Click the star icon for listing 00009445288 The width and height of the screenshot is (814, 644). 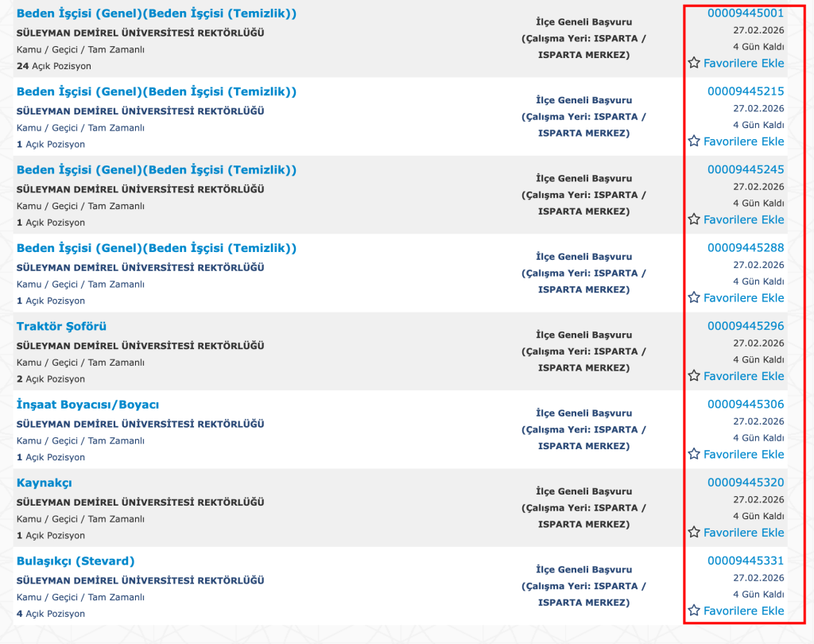pos(694,298)
